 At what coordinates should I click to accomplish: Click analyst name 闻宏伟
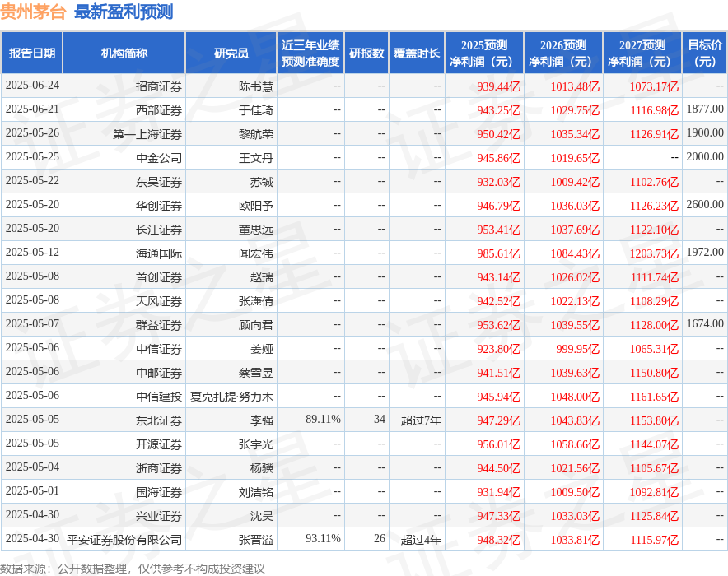[256, 253]
